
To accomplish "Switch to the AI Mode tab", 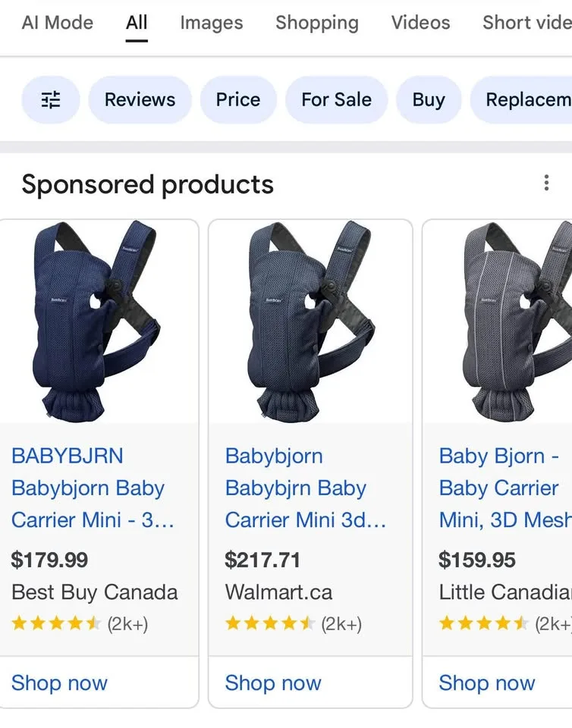I will click(x=56, y=23).
